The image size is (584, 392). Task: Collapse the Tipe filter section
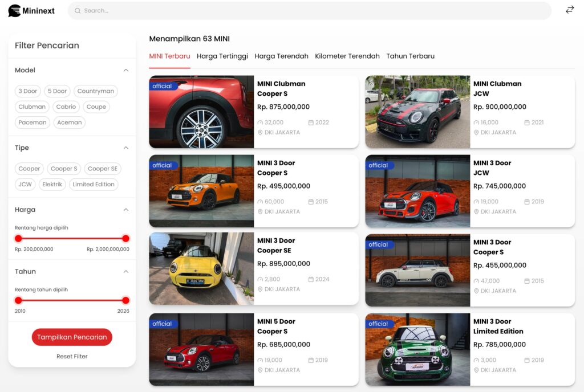tap(126, 148)
